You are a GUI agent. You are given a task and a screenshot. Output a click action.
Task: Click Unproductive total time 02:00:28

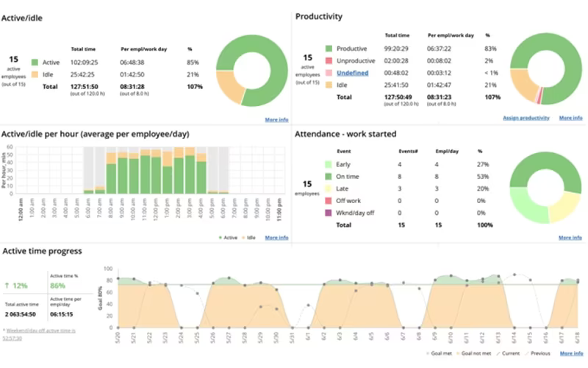pos(396,60)
